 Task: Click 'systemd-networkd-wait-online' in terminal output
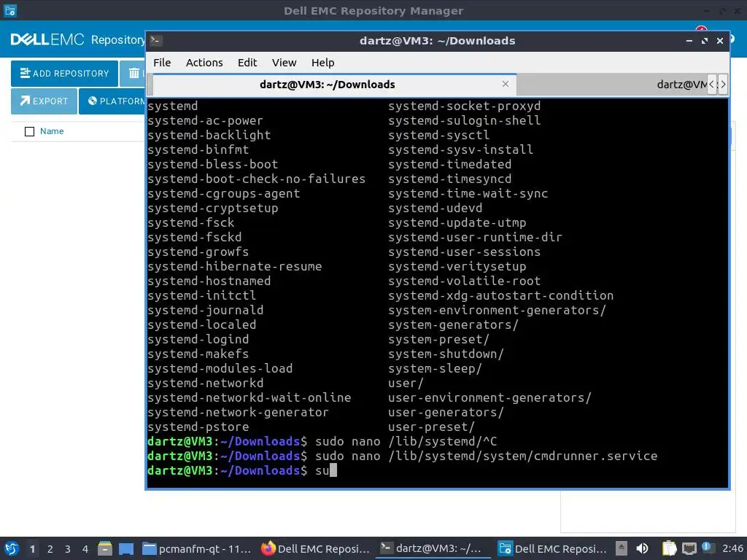[249, 397]
